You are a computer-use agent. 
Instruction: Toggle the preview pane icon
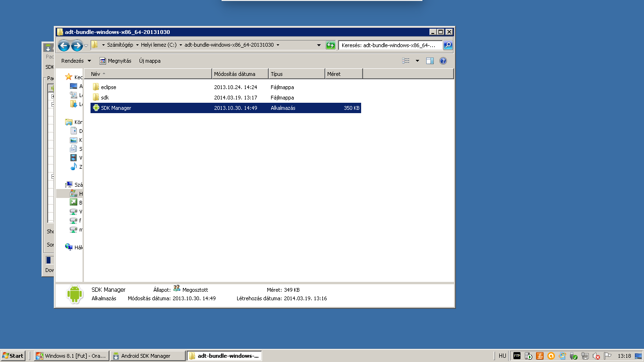pos(429,61)
